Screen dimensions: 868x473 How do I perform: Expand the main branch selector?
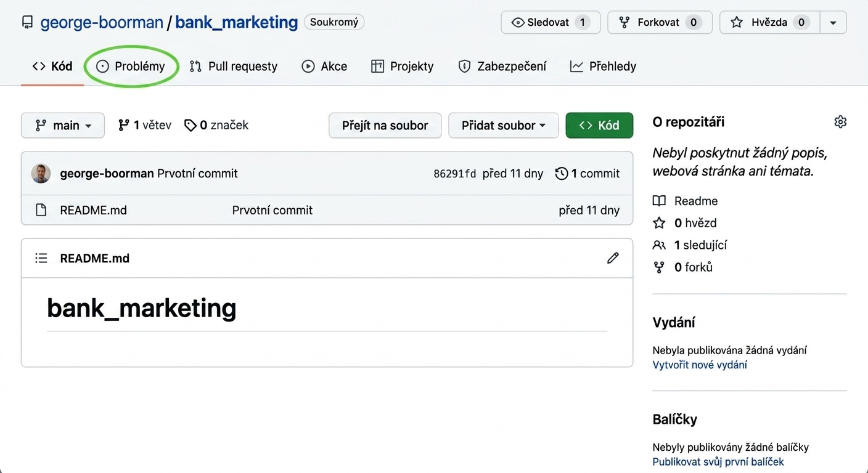tap(63, 125)
